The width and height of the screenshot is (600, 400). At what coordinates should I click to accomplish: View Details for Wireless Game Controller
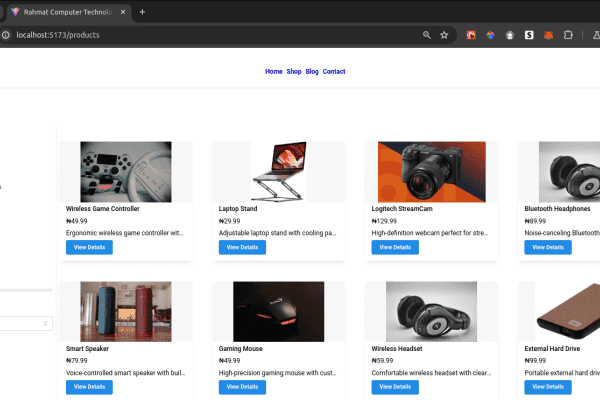pyautogui.click(x=89, y=247)
